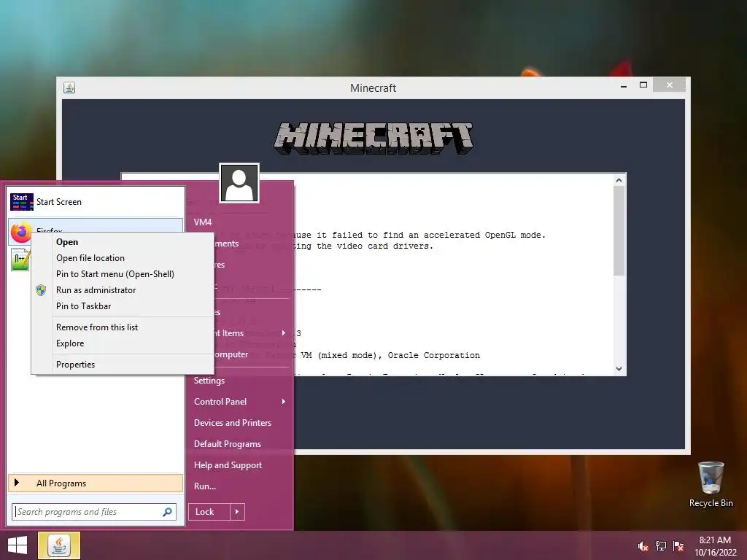Click the muted volume tray icon
The image size is (747, 560).
pyautogui.click(x=643, y=546)
